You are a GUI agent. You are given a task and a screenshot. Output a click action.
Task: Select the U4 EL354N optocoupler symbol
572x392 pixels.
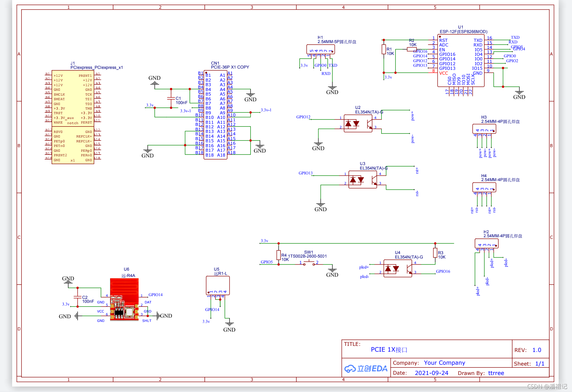tap(398, 268)
